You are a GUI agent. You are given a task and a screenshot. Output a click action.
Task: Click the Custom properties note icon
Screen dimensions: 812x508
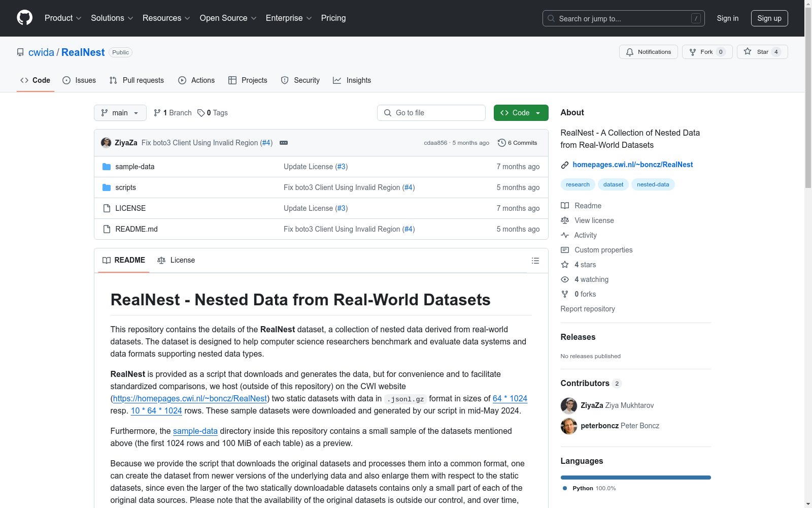point(565,250)
